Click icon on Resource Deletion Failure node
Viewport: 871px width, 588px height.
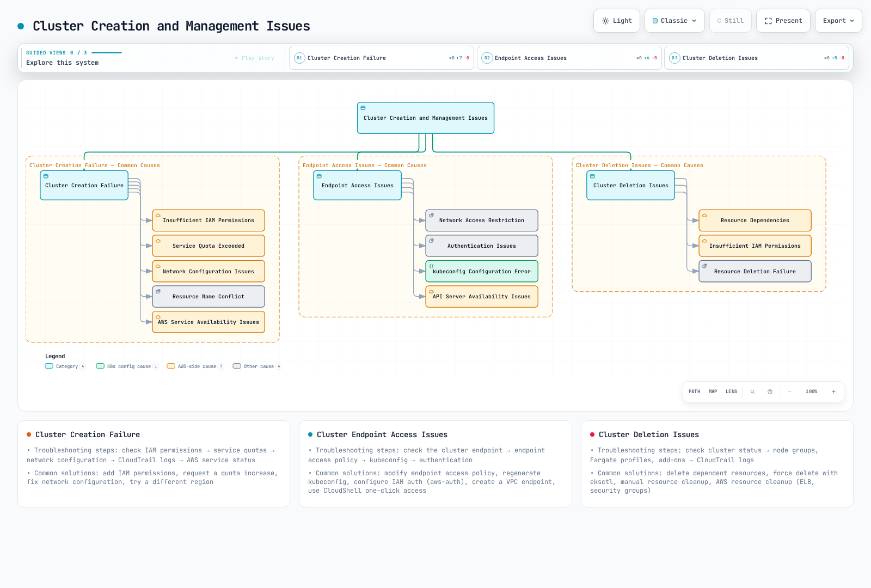tap(704, 266)
